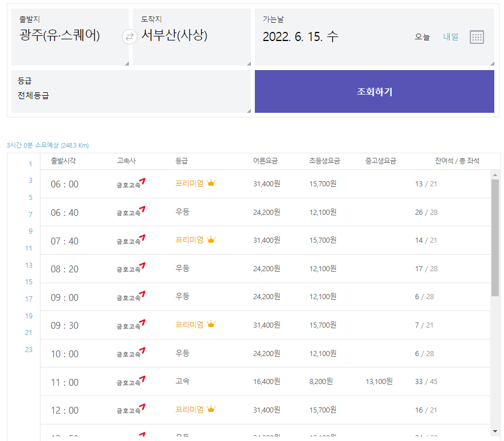Click the 조회하기 search button
504x441 pixels.
point(375,92)
